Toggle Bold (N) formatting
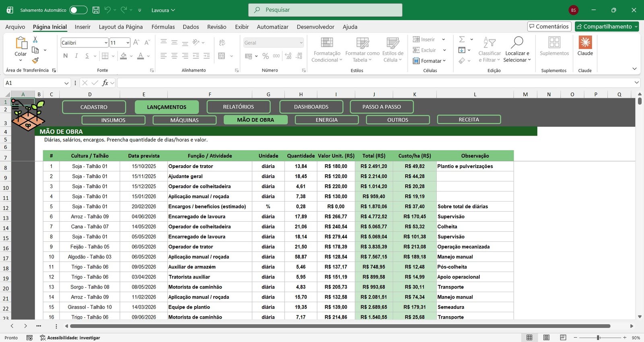 [x=65, y=56]
